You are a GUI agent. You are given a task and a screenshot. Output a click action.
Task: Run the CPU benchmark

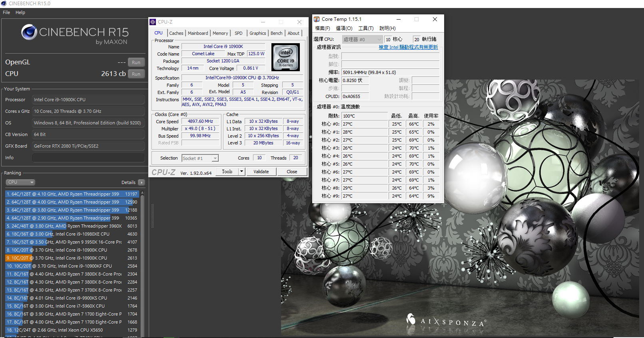[x=136, y=74]
